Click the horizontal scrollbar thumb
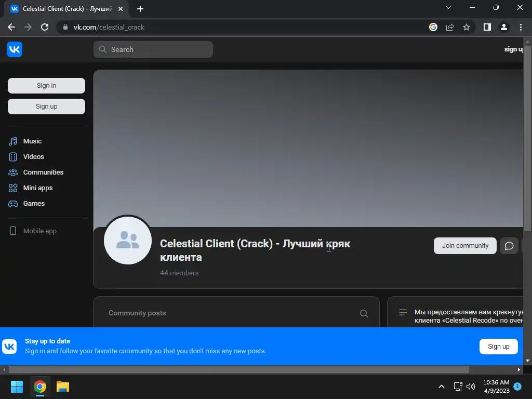This screenshot has width=532, height=399. [238, 369]
